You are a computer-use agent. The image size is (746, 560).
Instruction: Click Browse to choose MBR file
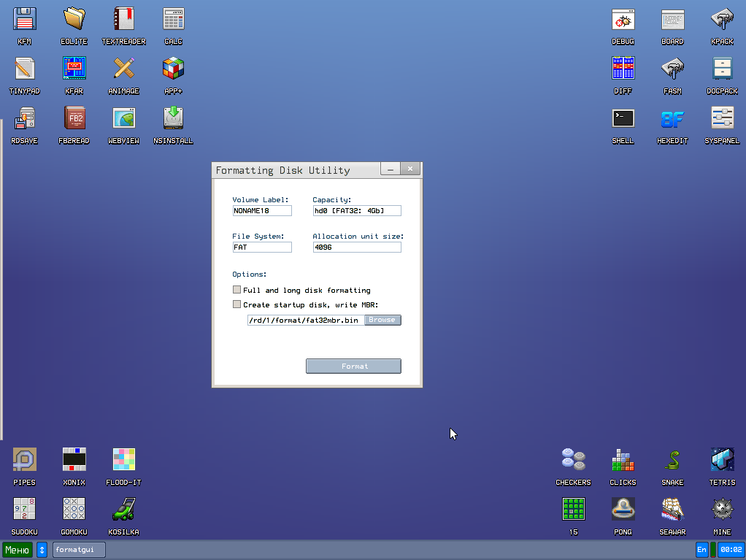pyautogui.click(x=382, y=320)
